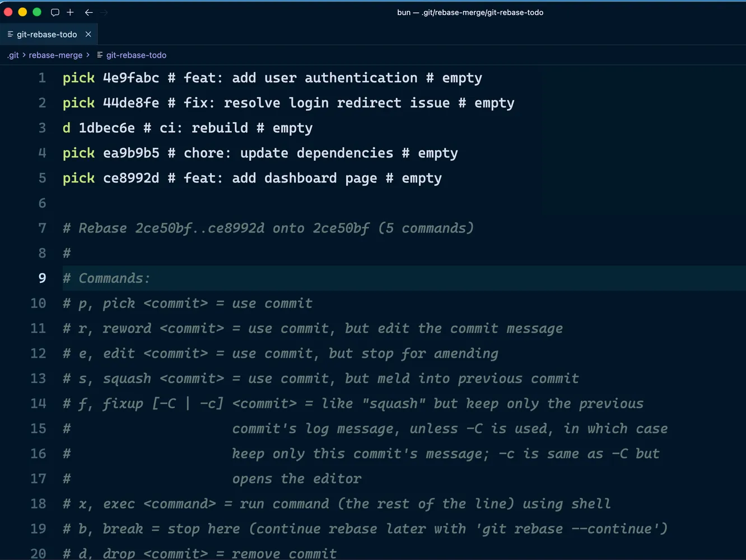
Task: Click line number 6 in the gutter
Action: click(x=42, y=203)
